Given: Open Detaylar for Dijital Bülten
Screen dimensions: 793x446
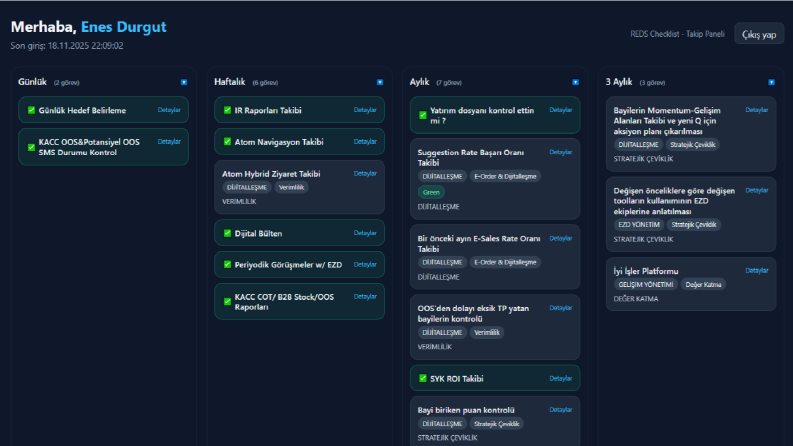Looking at the screenshot, I should pos(365,233).
